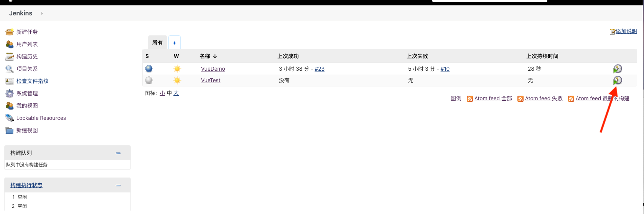Viewport: 644px width, 214px height.
Task: Click the VueDemo blue status ball
Action: coord(149,69)
